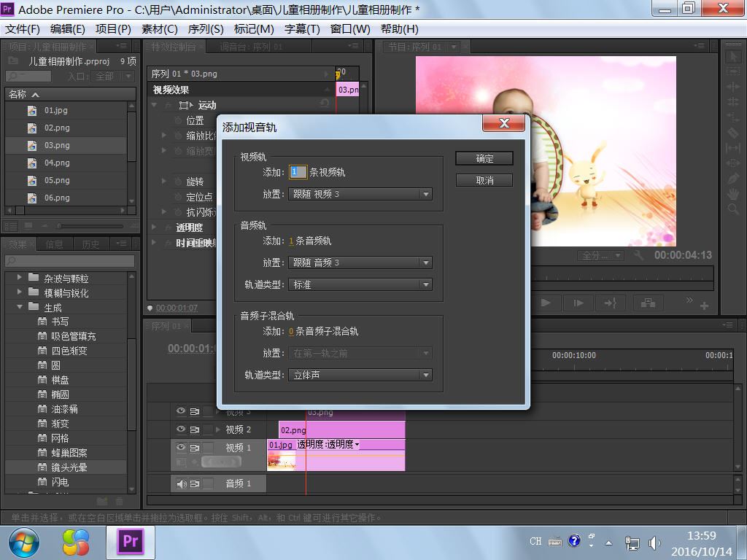Toggle sync lock on 视频 2 track
Image resolution: width=747 pixels, height=560 pixels.
pos(194,429)
